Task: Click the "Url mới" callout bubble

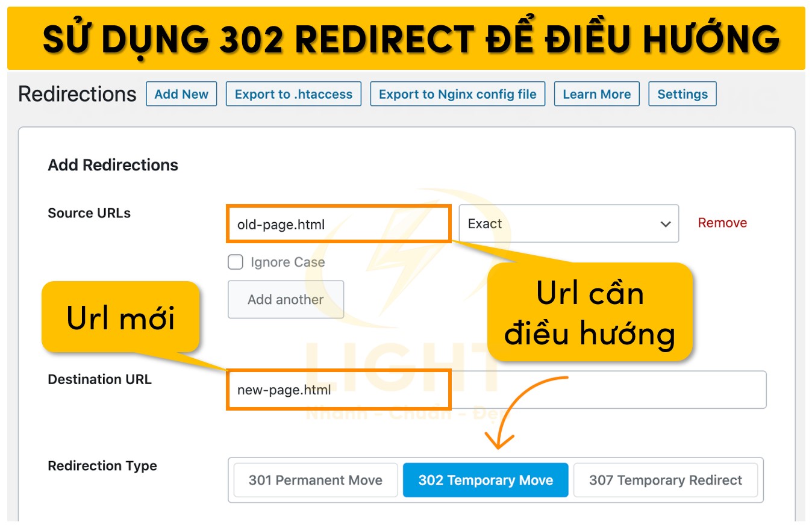Action: (x=120, y=317)
